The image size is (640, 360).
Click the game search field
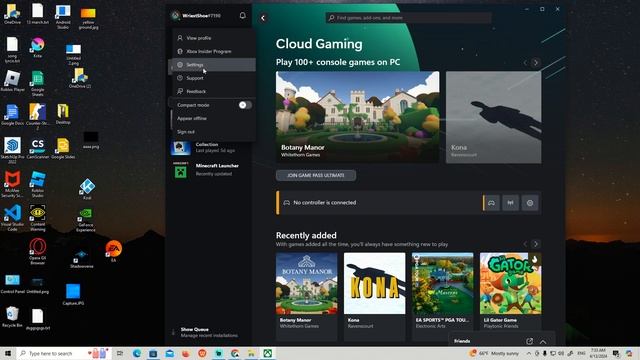(x=409, y=18)
